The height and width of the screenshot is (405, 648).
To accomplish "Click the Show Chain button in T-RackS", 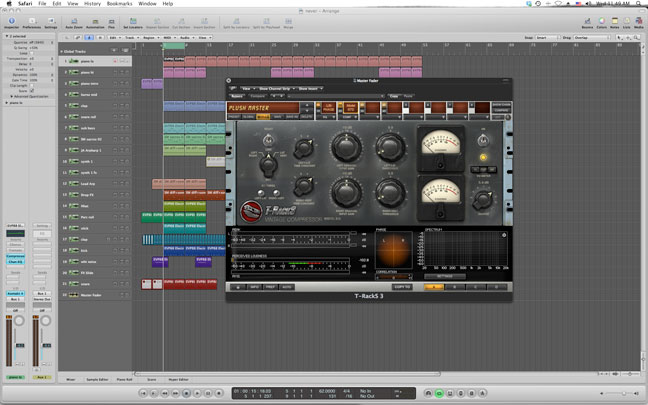I will point(501,105).
